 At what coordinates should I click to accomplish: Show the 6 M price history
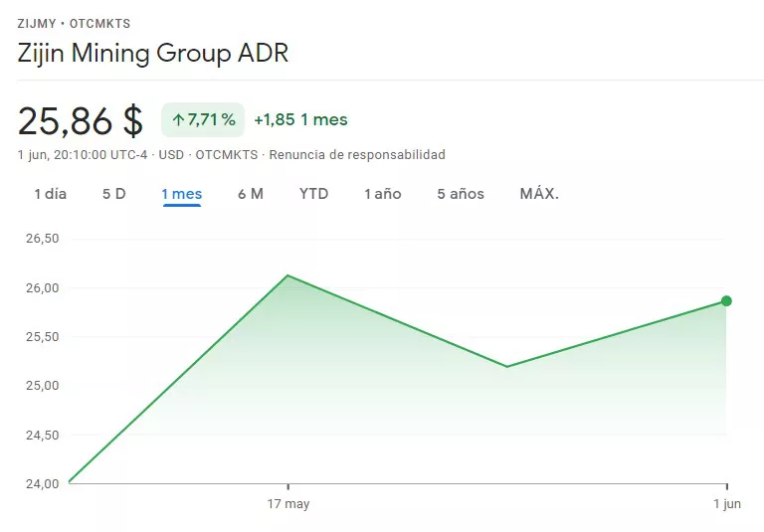pyautogui.click(x=251, y=194)
